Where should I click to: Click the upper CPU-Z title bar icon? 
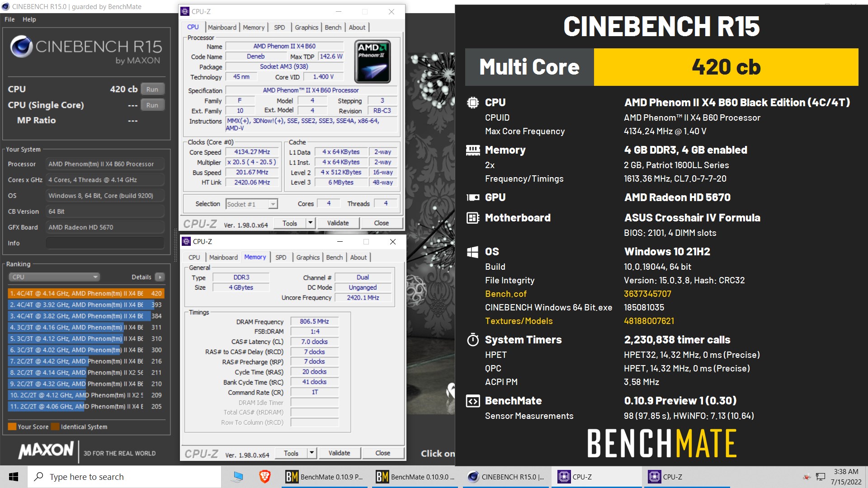click(x=185, y=12)
